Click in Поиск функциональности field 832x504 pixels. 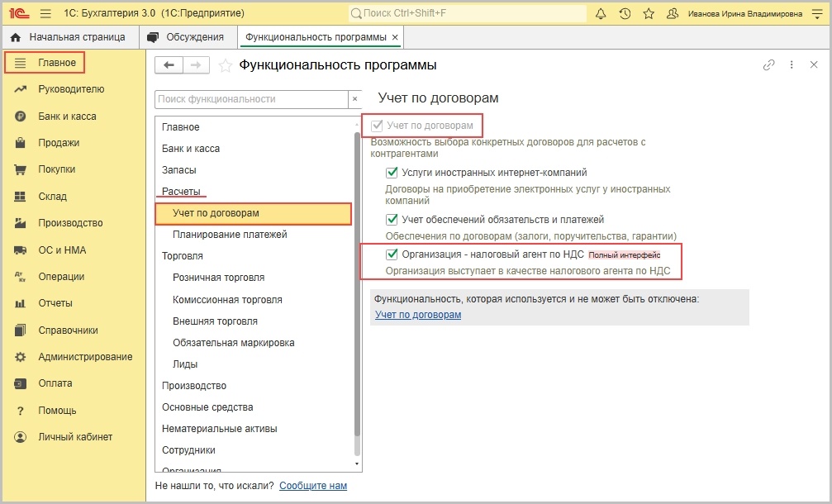(x=251, y=99)
